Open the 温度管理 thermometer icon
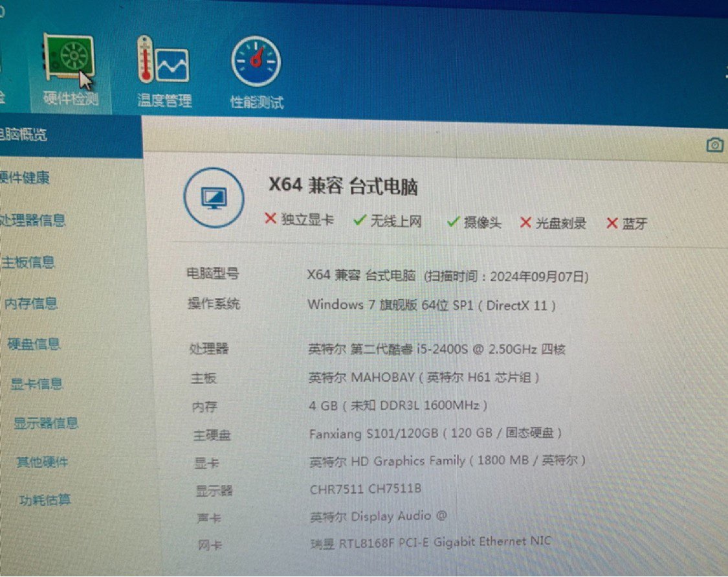This screenshot has width=728, height=577. tap(163, 60)
